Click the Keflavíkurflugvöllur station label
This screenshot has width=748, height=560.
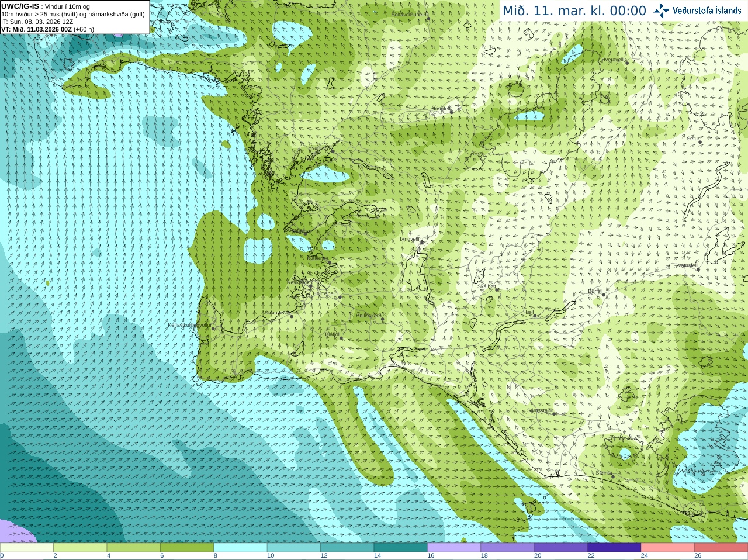coord(190,325)
